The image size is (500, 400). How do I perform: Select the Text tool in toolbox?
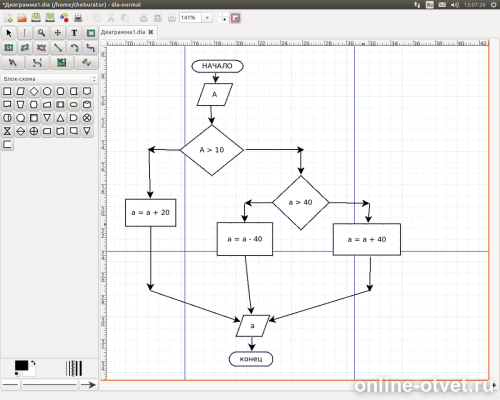coord(74,33)
